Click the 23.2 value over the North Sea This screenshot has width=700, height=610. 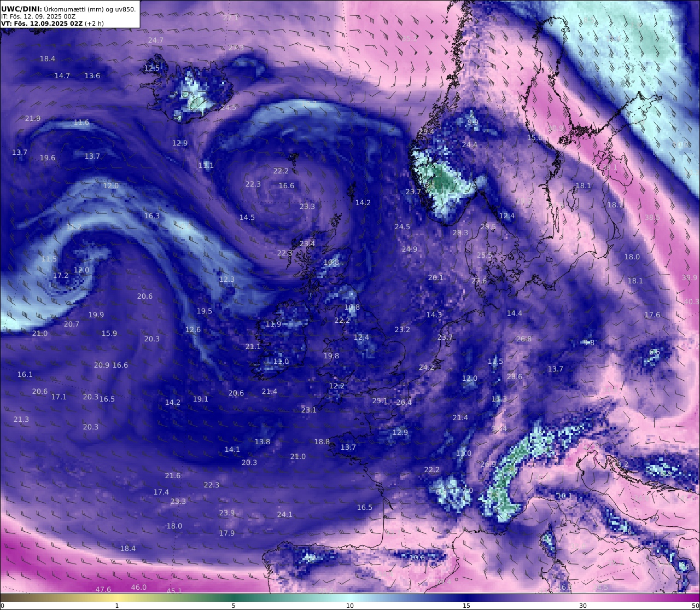402,330
